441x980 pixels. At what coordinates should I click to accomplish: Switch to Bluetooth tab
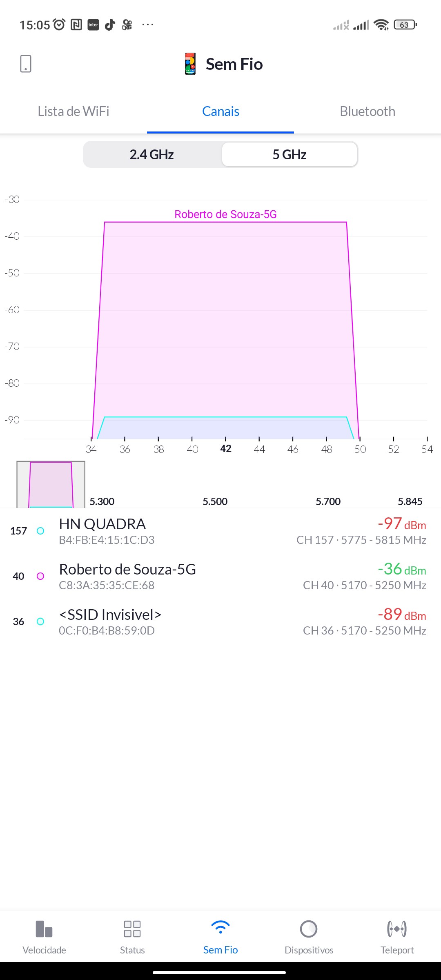click(367, 111)
